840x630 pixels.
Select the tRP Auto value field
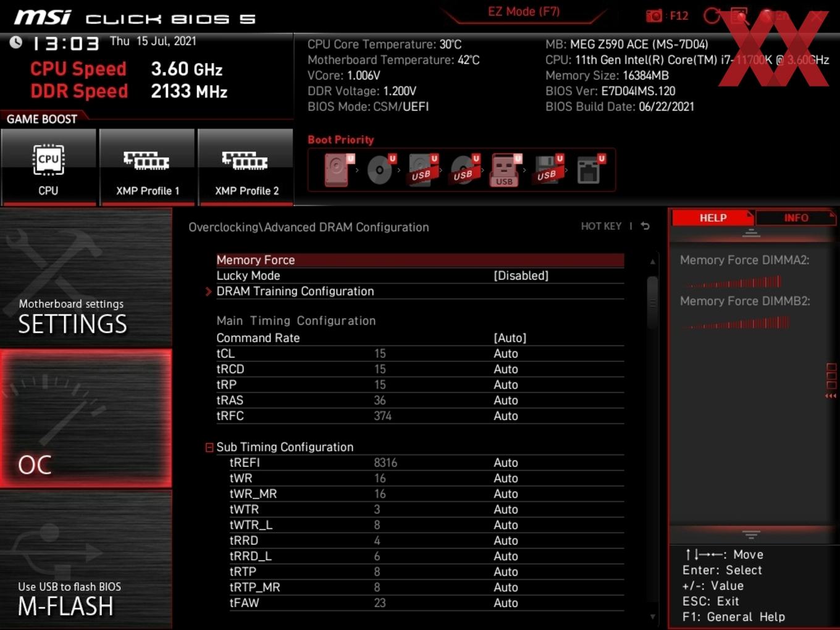(x=505, y=384)
